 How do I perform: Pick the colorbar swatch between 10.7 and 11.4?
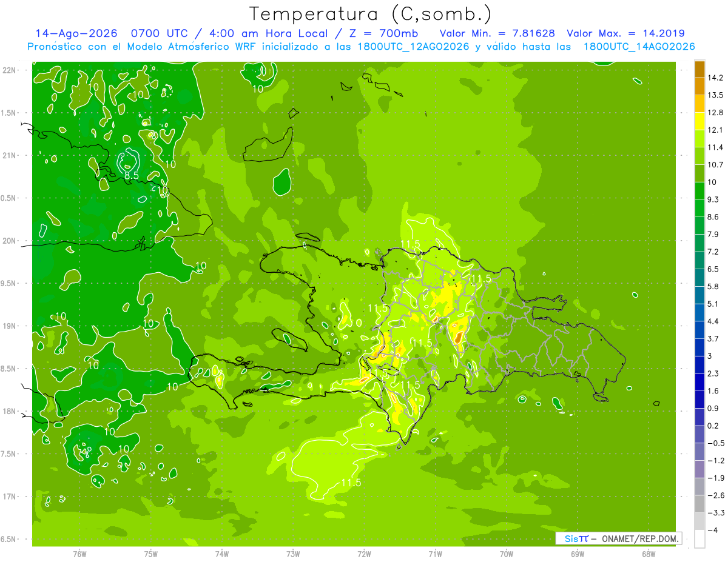699,156
